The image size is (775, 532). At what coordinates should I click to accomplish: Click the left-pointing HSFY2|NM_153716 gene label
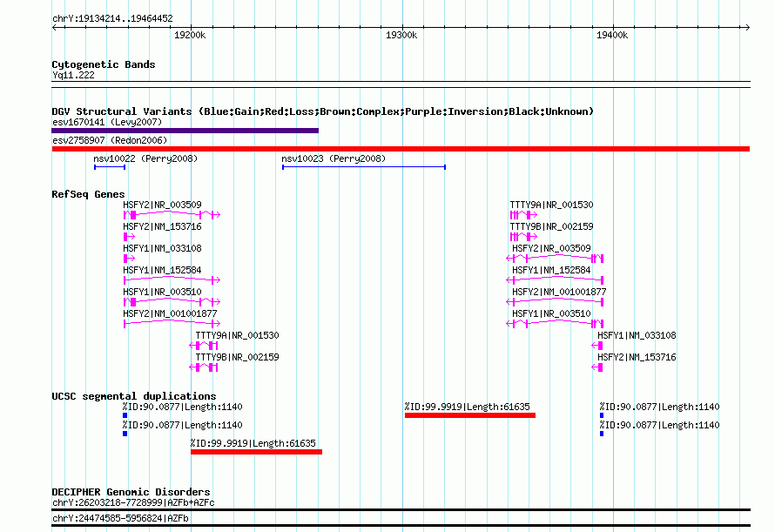click(x=637, y=357)
